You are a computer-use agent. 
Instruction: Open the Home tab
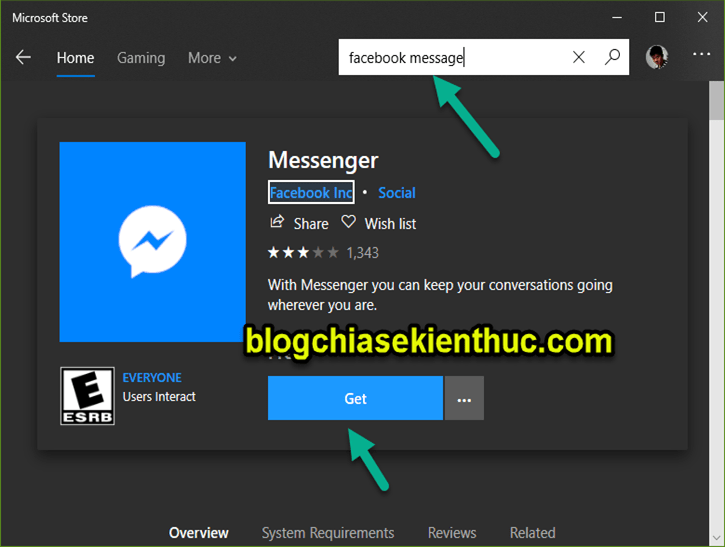(75, 58)
